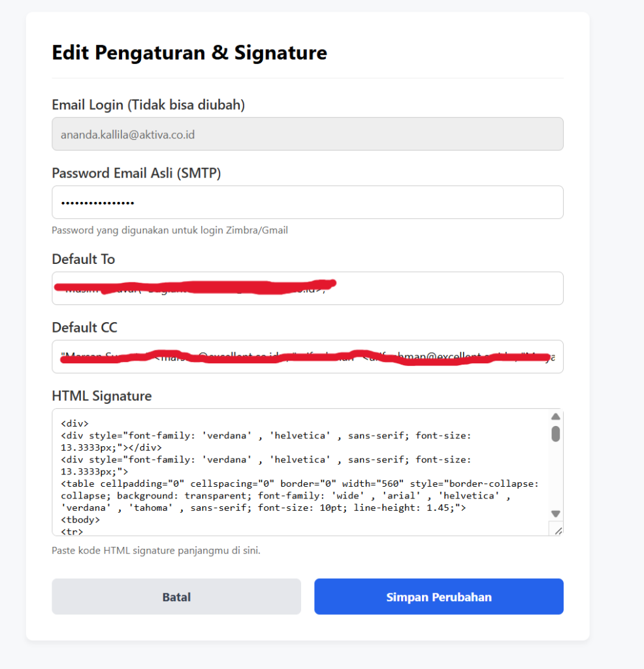Click the "Default CC" label
The height and width of the screenshot is (669, 644).
click(x=84, y=327)
